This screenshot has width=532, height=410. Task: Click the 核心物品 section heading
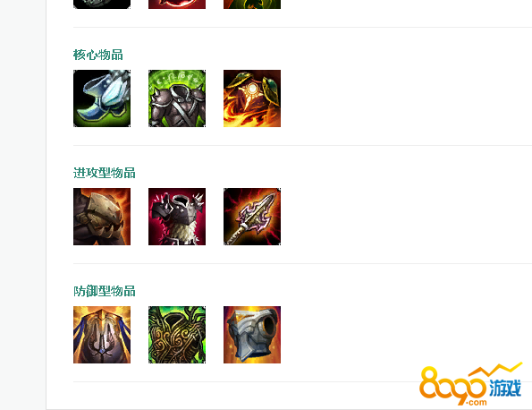[98, 55]
